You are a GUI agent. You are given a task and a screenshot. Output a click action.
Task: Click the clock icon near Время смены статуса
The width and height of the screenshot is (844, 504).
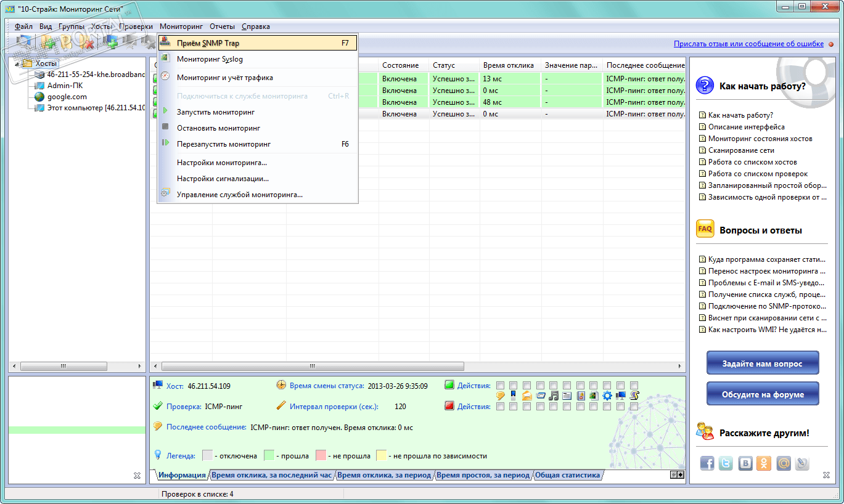click(x=281, y=385)
